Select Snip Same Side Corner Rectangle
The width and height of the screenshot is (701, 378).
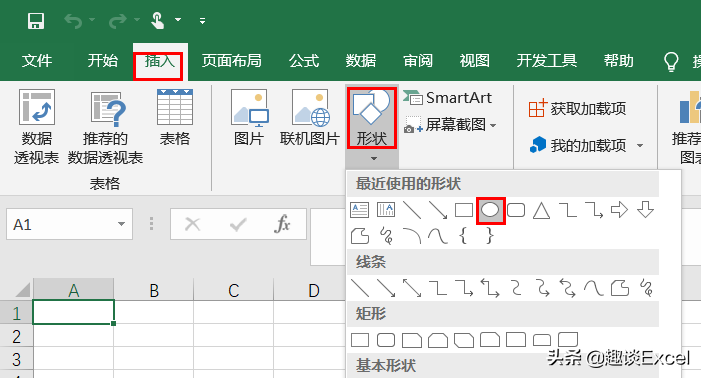(x=438, y=340)
